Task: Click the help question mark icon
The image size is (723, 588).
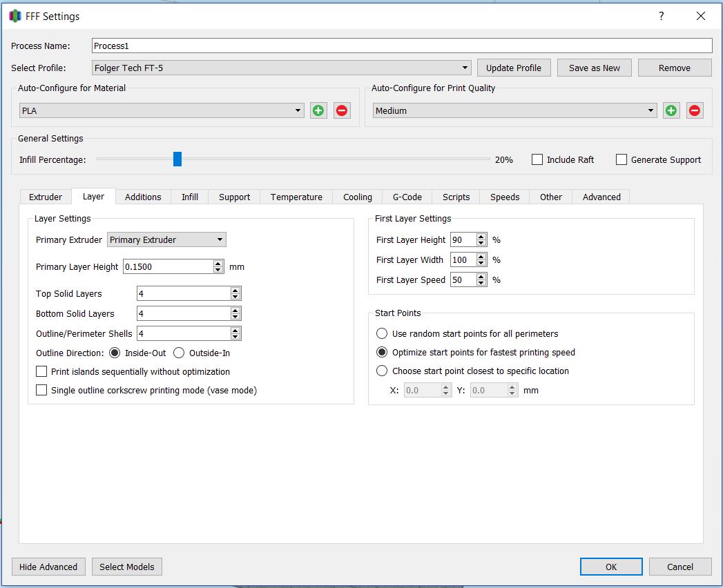Action: pos(661,16)
